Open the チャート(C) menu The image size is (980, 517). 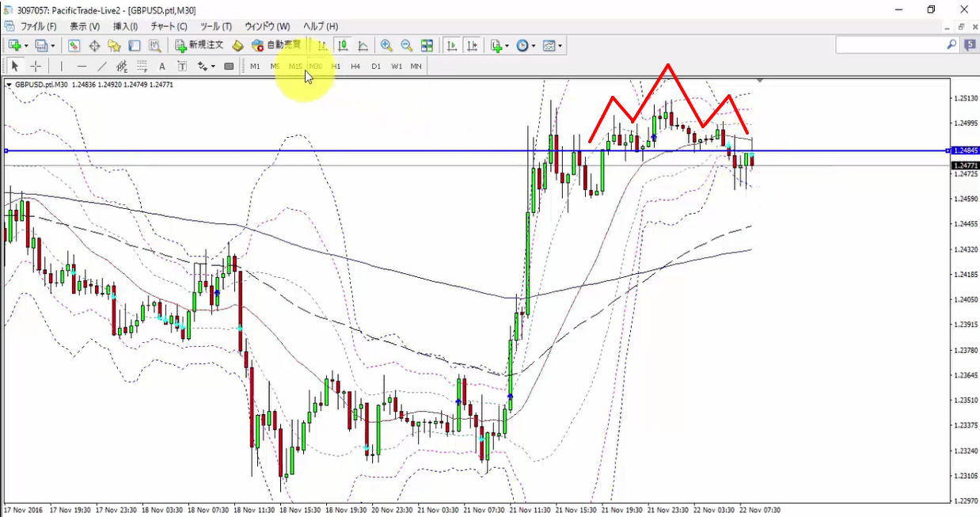[169, 27]
